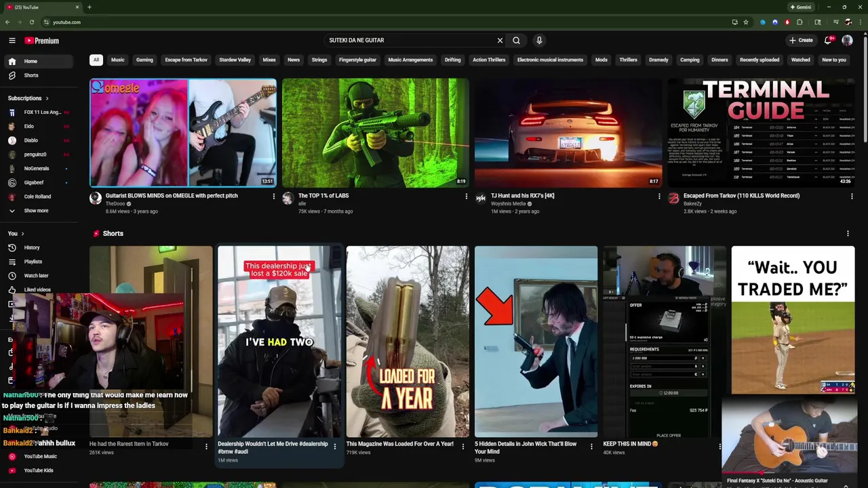
Task: Play the Magazine Loaded For Over A Year short
Action: [x=408, y=342]
